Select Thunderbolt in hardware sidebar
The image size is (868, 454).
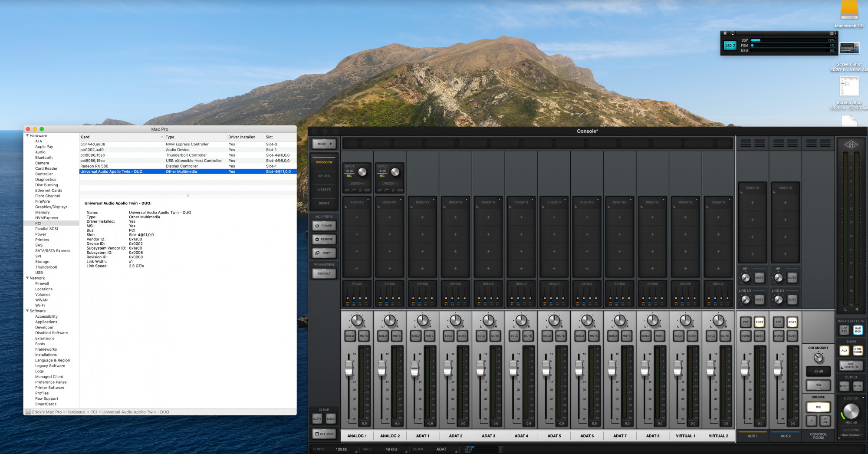click(x=46, y=267)
